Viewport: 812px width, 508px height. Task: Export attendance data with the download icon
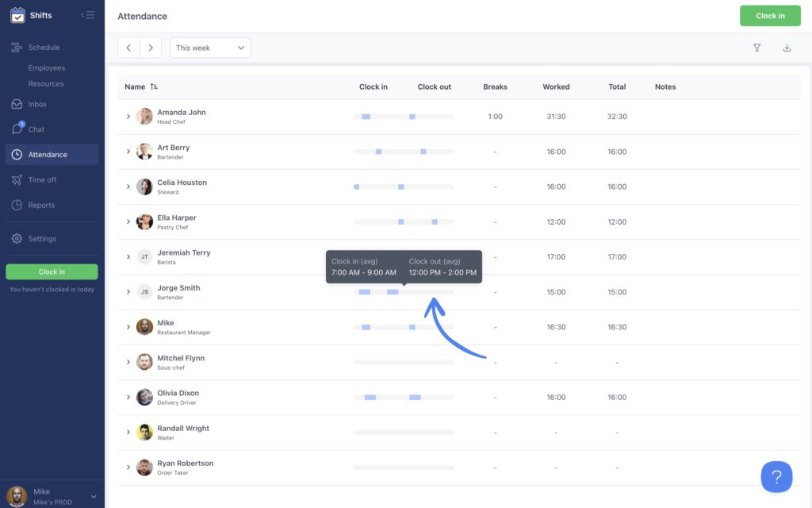pyautogui.click(x=787, y=48)
